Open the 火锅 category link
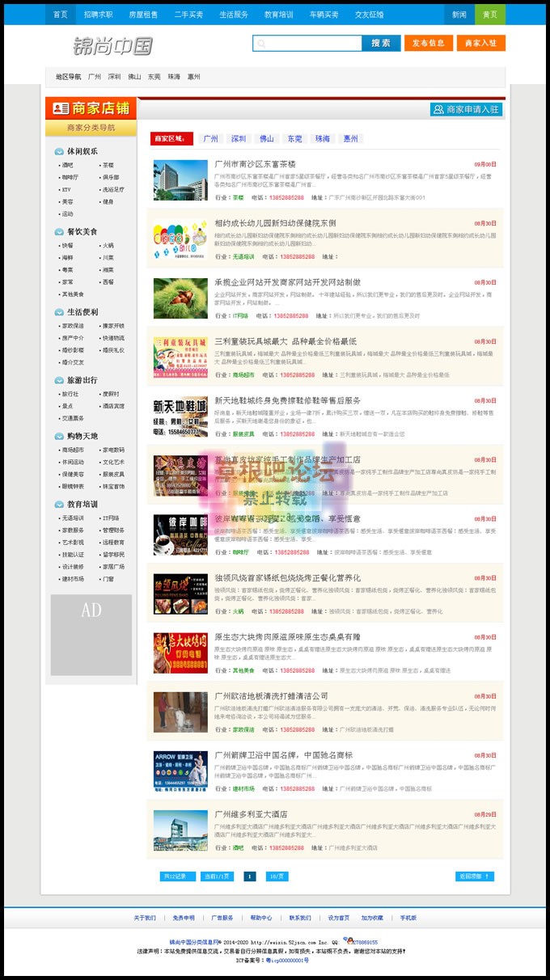Viewport: 550px width, 980px height. click(108, 245)
